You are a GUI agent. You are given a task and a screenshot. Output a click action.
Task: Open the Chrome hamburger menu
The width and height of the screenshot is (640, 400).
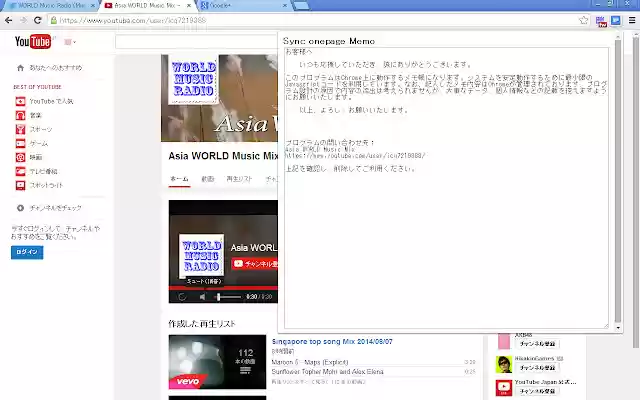click(632, 20)
